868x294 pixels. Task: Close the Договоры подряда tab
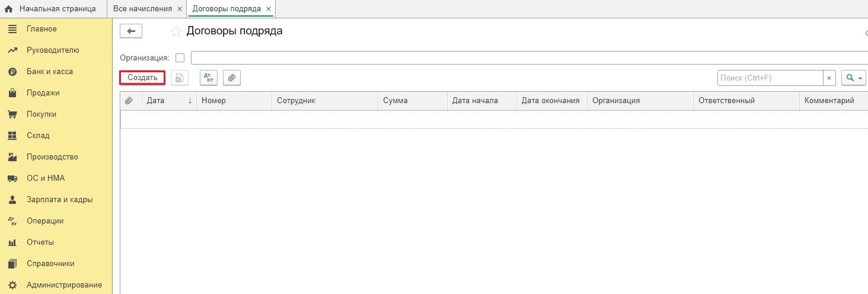pyautogui.click(x=269, y=9)
